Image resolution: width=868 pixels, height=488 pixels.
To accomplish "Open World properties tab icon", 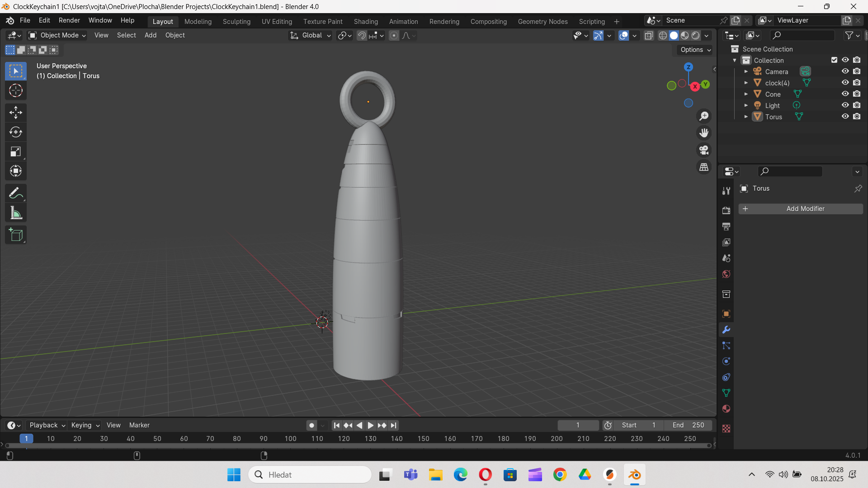I will [726, 274].
